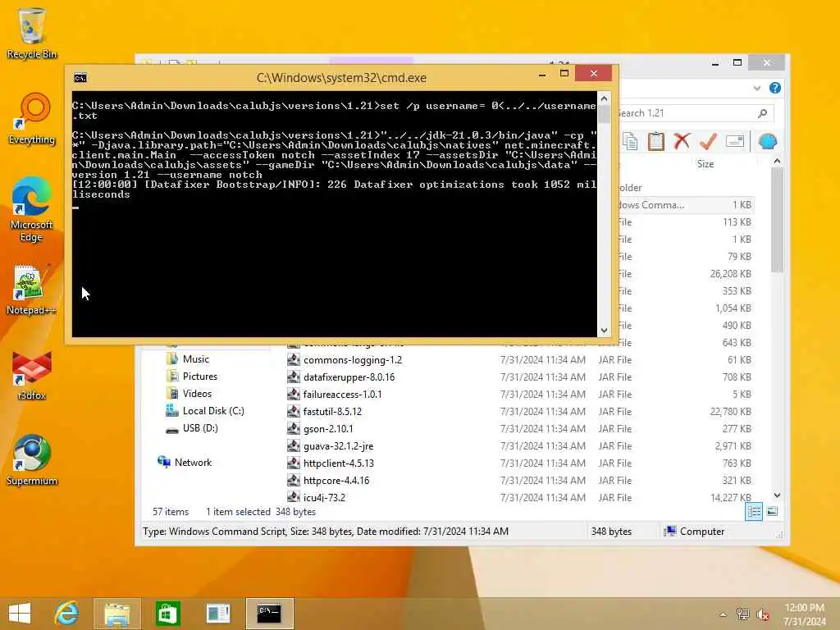This screenshot has width=840, height=630.
Task: Select the fastutil-8.5.12 file
Action: pyautogui.click(x=332, y=412)
